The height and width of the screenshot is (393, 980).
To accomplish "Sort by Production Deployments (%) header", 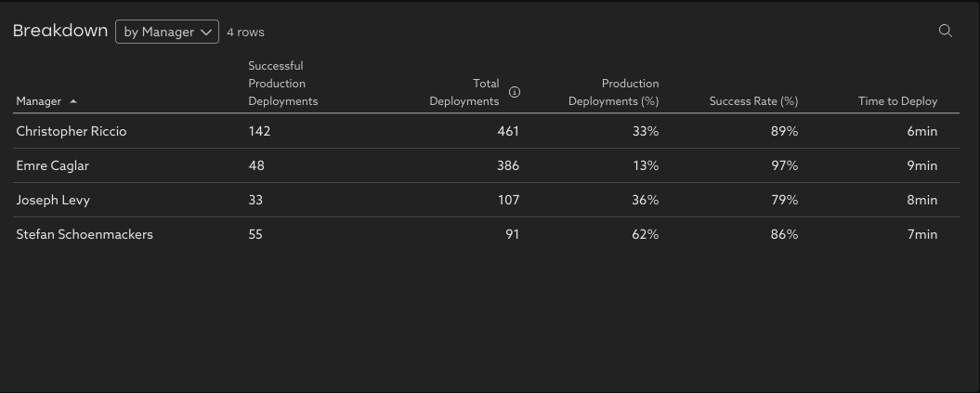I will (614, 92).
